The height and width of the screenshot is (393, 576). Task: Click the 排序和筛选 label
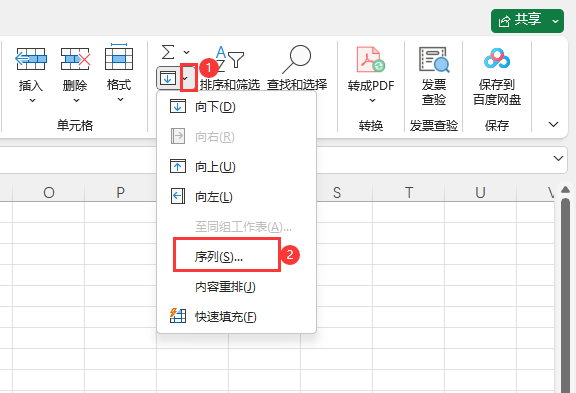(x=230, y=85)
